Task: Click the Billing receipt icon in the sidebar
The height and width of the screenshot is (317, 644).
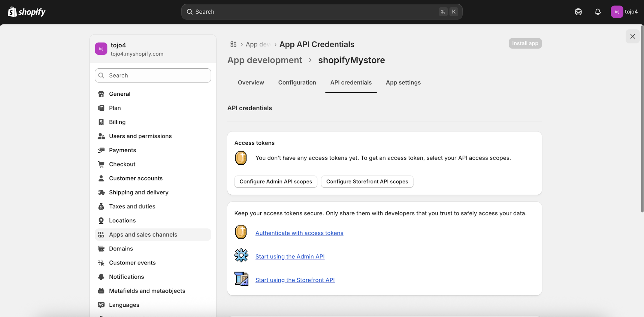Action: tap(101, 122)
